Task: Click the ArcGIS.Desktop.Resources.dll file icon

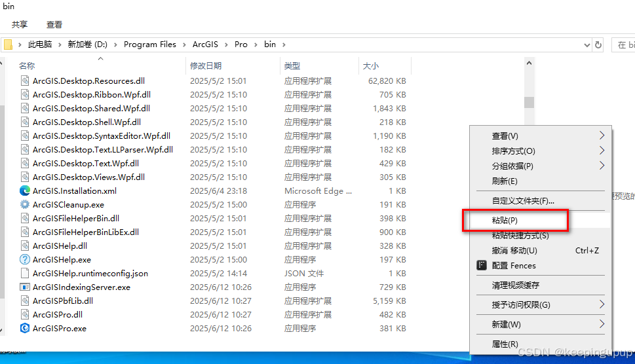Action: click(25, 81)
